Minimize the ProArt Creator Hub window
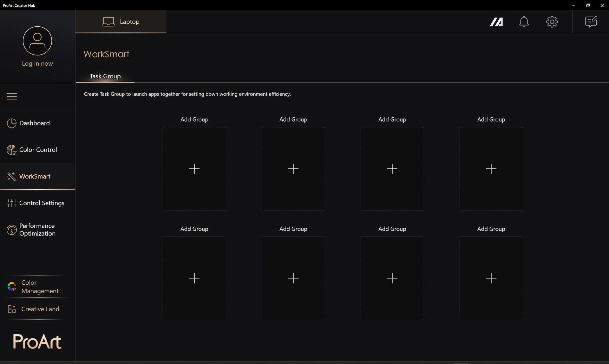 573,5
